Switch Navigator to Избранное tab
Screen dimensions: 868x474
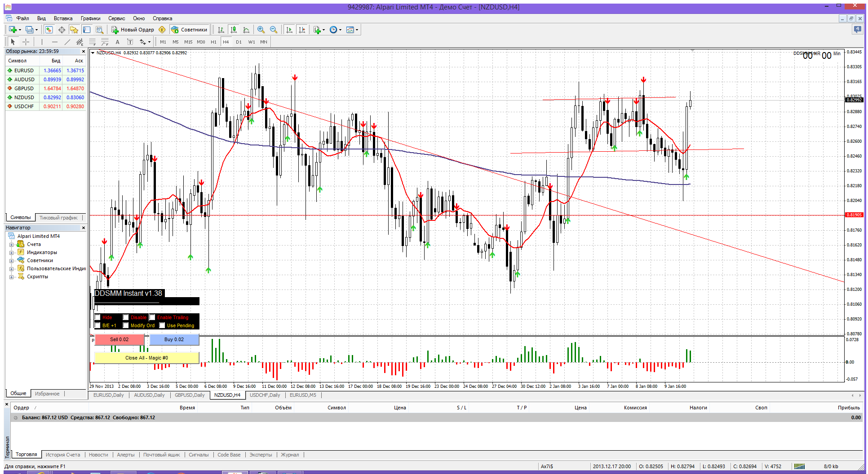[x=47, y=394]
